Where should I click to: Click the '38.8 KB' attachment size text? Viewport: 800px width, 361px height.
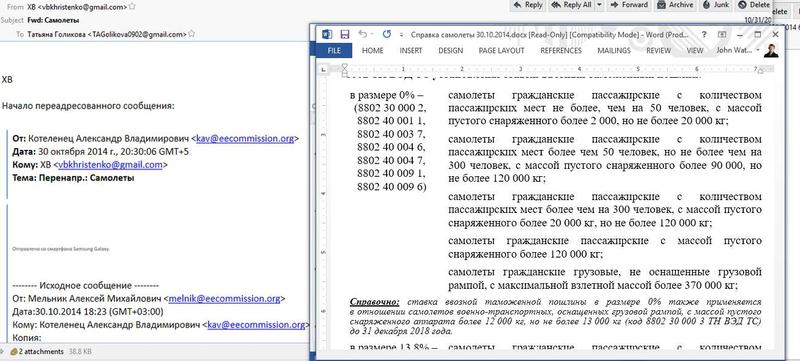coord(81,351)
